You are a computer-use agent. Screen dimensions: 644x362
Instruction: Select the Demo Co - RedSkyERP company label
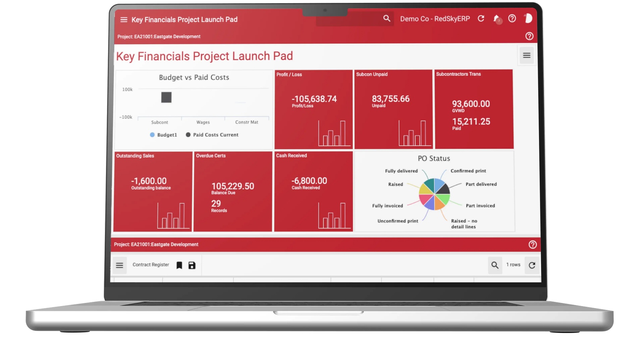click(x=435, y=19)
